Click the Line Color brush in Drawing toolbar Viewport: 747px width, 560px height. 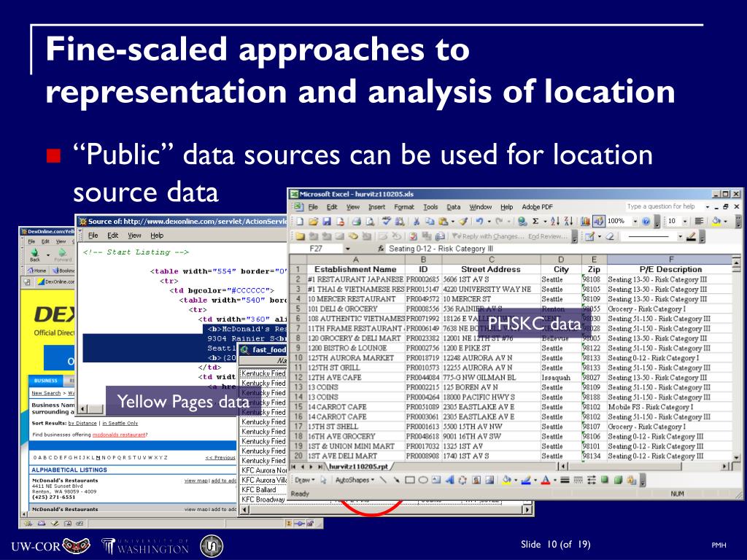[525, 480]
